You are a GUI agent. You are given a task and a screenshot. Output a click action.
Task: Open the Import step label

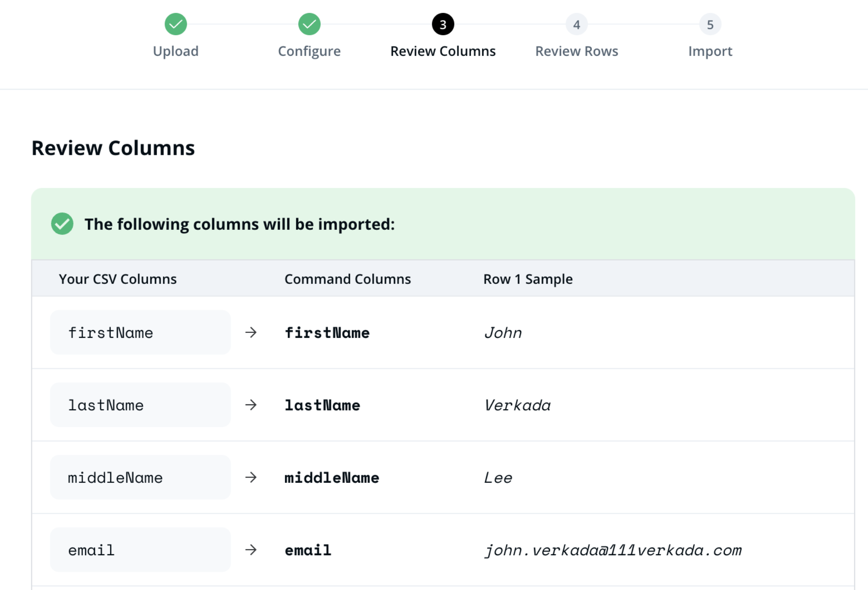click(x=710, y=51)
